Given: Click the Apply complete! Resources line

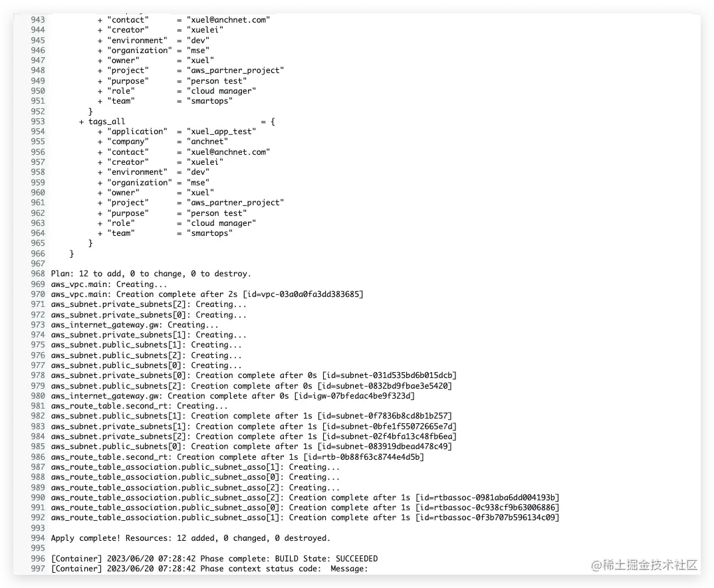Looking at the screenshot, I should pyautogui.click(x=190, y=538).
